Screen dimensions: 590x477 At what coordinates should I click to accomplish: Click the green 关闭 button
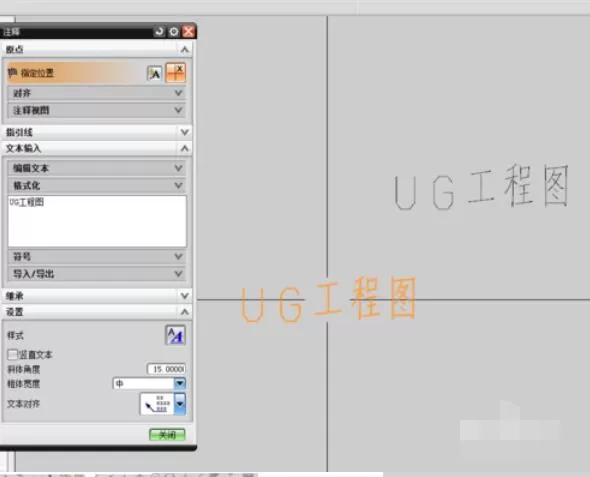(x=167, y=435)
